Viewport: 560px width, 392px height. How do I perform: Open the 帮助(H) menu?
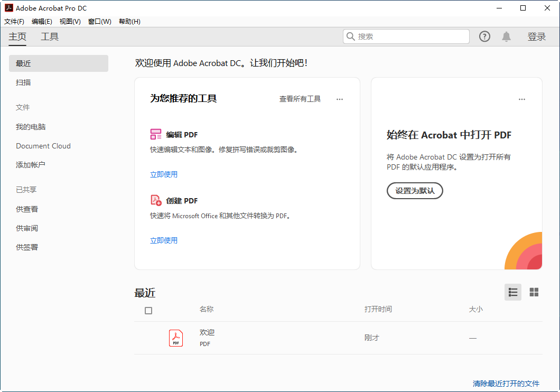129,22
